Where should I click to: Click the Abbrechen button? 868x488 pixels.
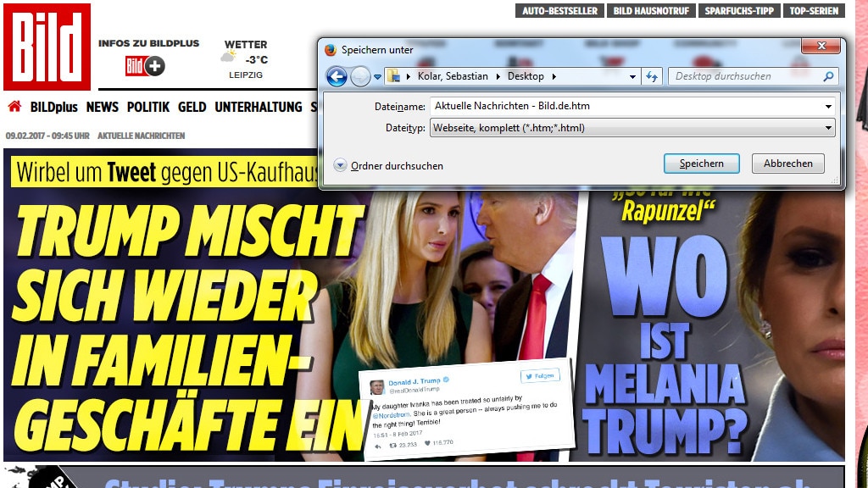tap(787, 164)
